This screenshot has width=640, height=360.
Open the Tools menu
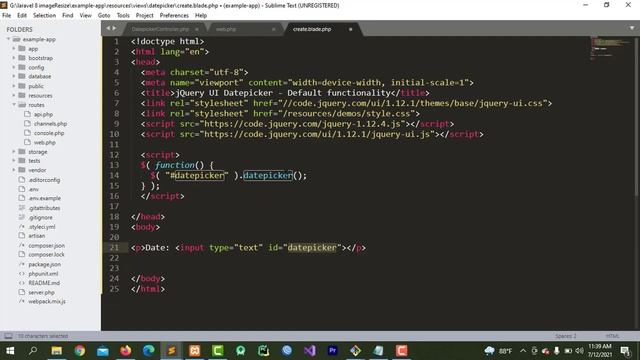[x=123, y=16]
